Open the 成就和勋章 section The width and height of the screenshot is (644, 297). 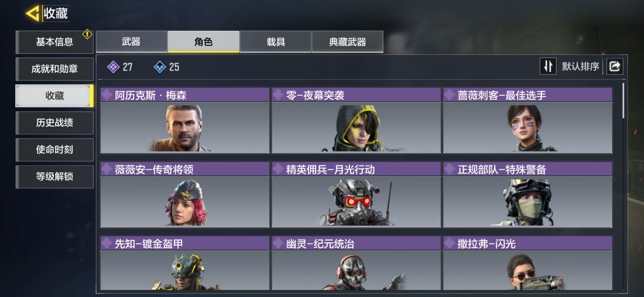pos(54,69)
